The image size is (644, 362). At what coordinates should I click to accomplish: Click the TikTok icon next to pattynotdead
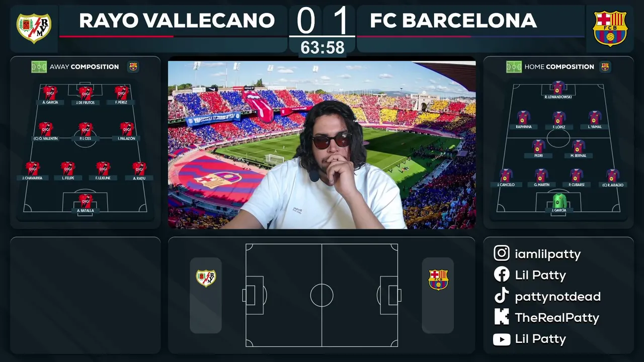point(502,296)
